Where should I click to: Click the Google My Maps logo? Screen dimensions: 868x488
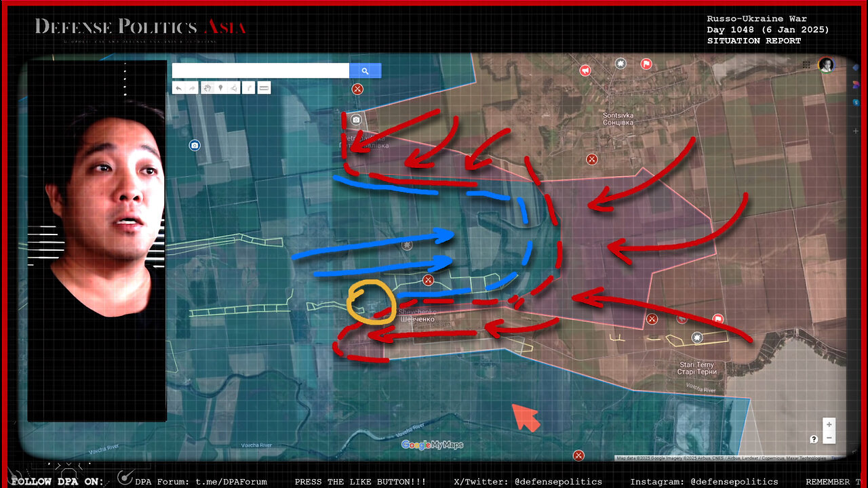432,445
